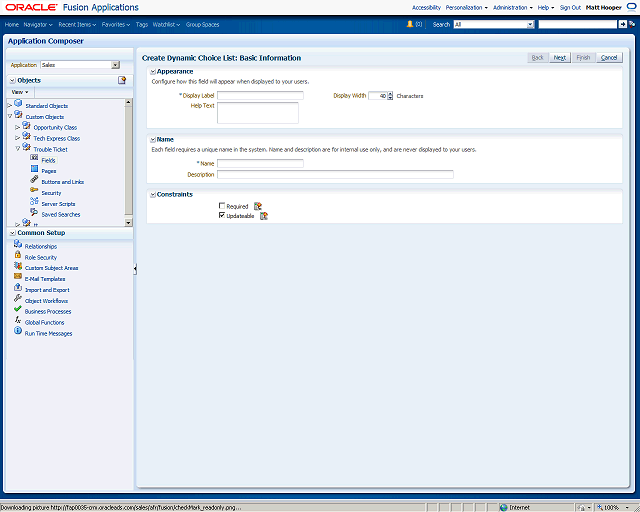Click the Security key icon
Viewport: 640px width, 512px height.
tap(34, 190)
